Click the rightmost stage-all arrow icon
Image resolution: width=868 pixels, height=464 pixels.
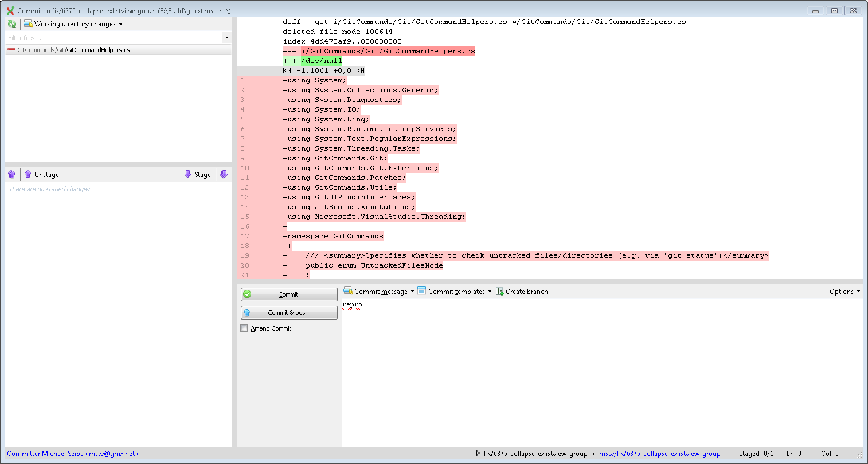click(224, 174)
